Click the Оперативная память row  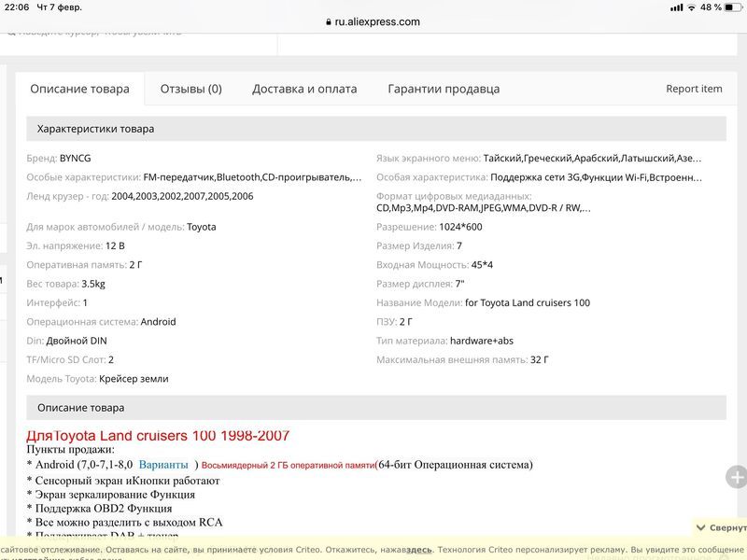(84, 265)
